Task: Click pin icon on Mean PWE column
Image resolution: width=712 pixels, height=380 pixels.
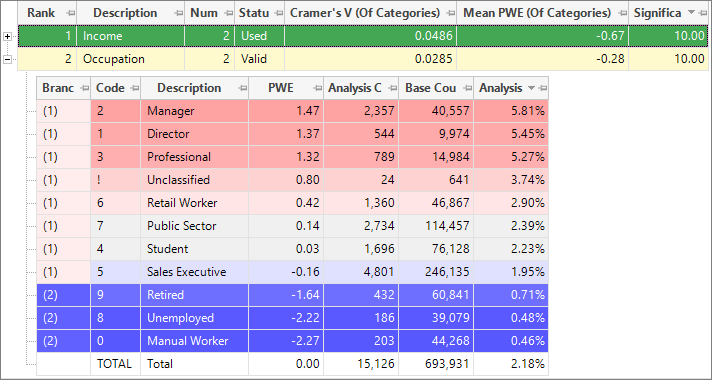Action: 622,13
